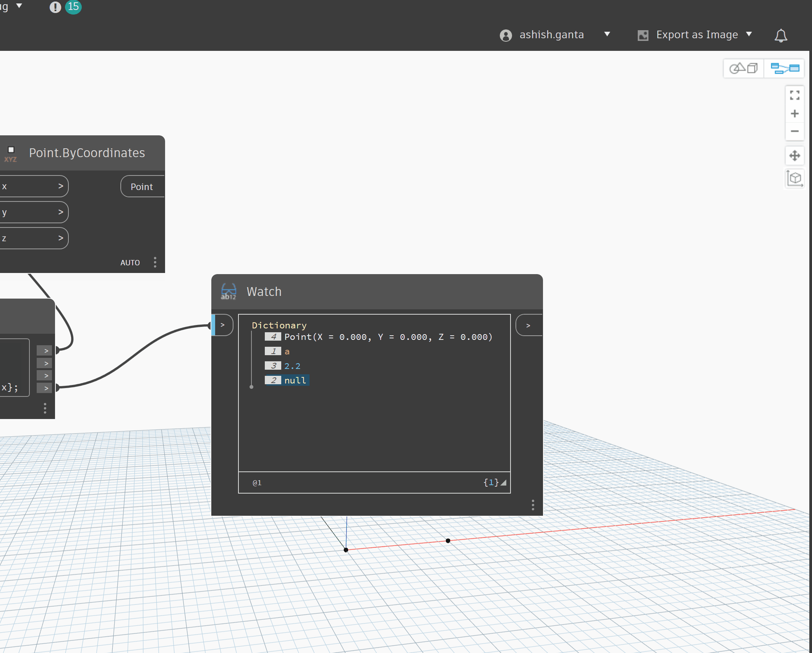The image size is (812, 653).
Task: Click the z input port
Action: point(34,238)
